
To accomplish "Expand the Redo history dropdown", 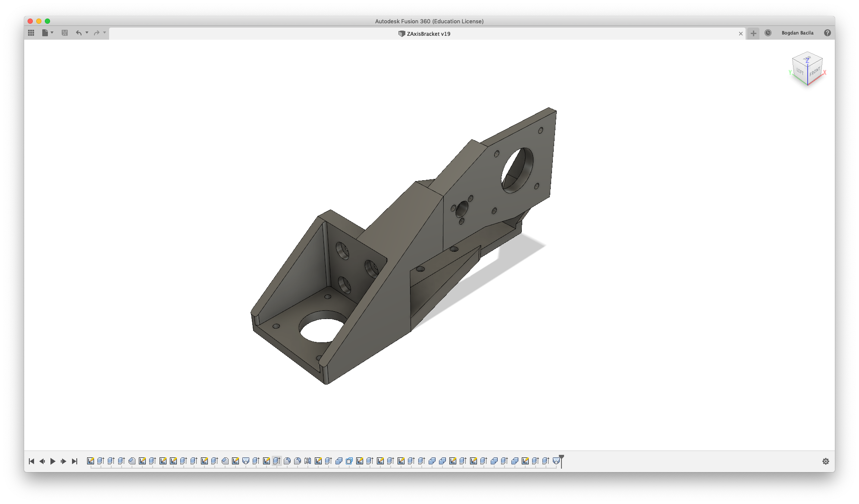I will coord(105,33).
